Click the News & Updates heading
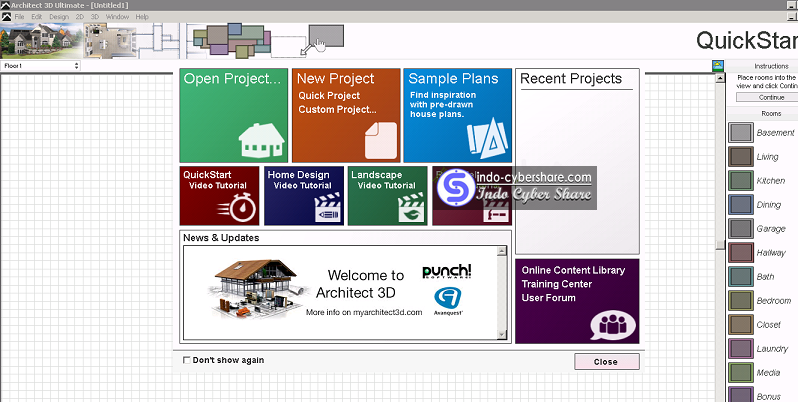Image resolution: width=798 pixels, height=402 pixels. [x=221, y=238]
